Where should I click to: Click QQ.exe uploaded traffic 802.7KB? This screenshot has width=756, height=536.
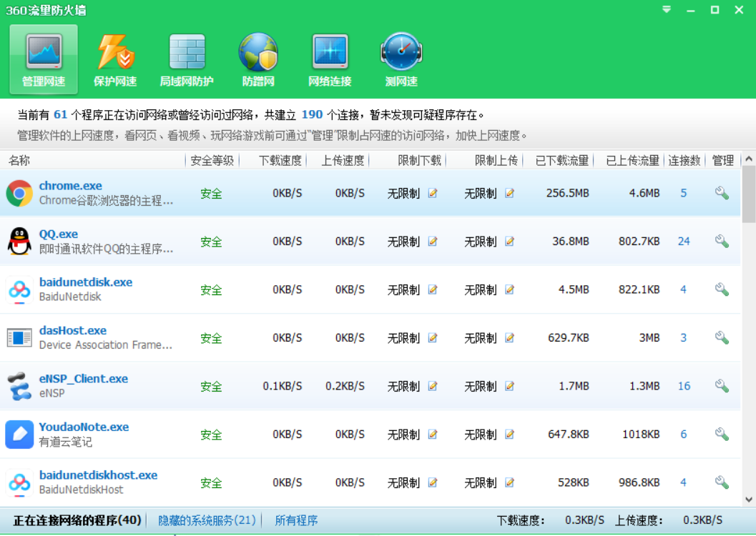click(x=639, y=242)
